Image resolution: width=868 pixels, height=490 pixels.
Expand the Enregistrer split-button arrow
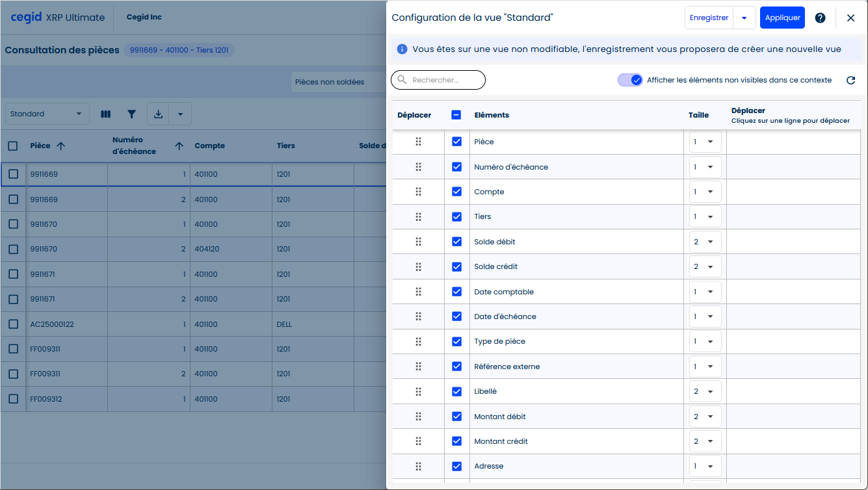744,18
